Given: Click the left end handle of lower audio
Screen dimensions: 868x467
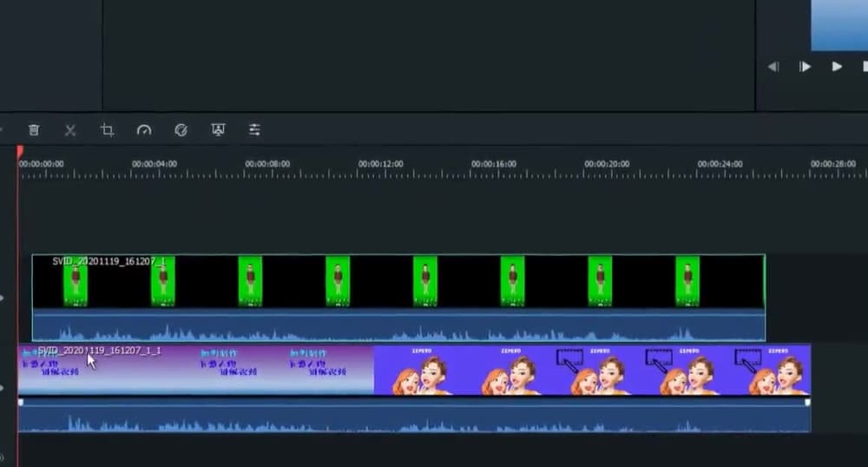Looking at the screenshot, I should click(21, 402).
